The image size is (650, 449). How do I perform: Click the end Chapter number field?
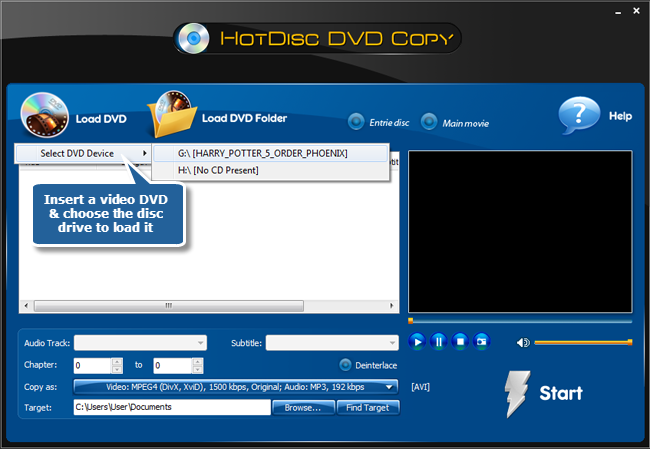[172, 366]
